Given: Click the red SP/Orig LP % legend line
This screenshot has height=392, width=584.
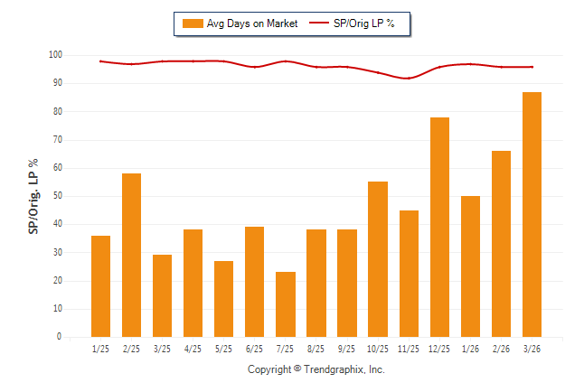Looking at the screenshot, I should (320, 23).
